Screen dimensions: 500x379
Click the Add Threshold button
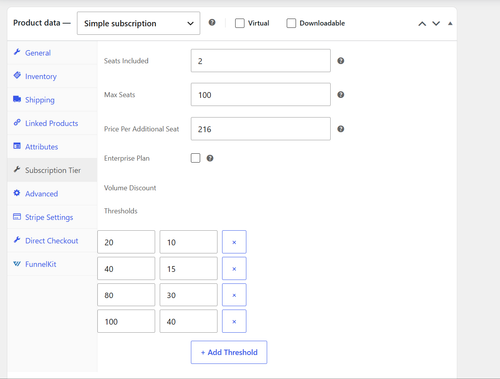(x=229, y=352)
